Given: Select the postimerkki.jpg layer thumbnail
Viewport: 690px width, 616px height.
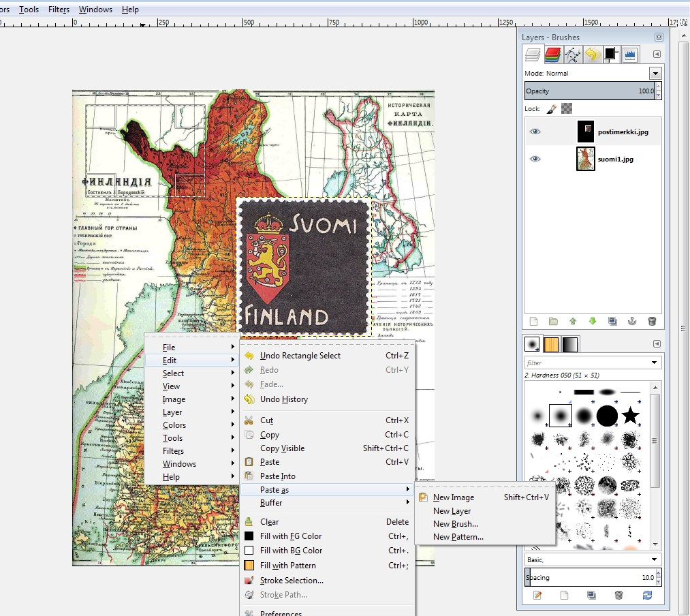Looking at the screenshot, I should (x=585, y=132).
